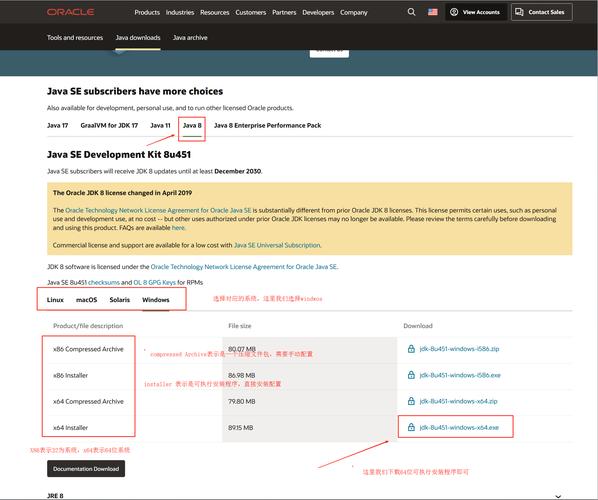Open the Industries menu
The image size is (598, 500).
(180, 12)
